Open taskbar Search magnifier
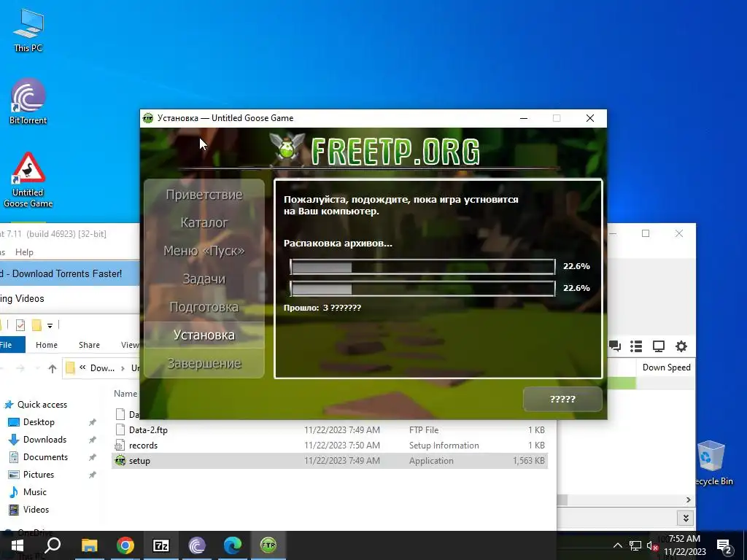Image resolution: width=747 pixels, height=560 pixels. click(53, 545)
